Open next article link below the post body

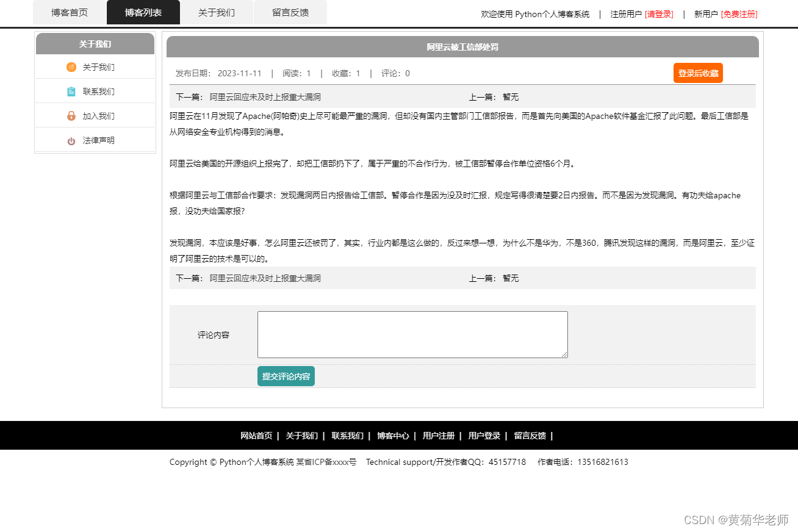click(x=265, y=278)
